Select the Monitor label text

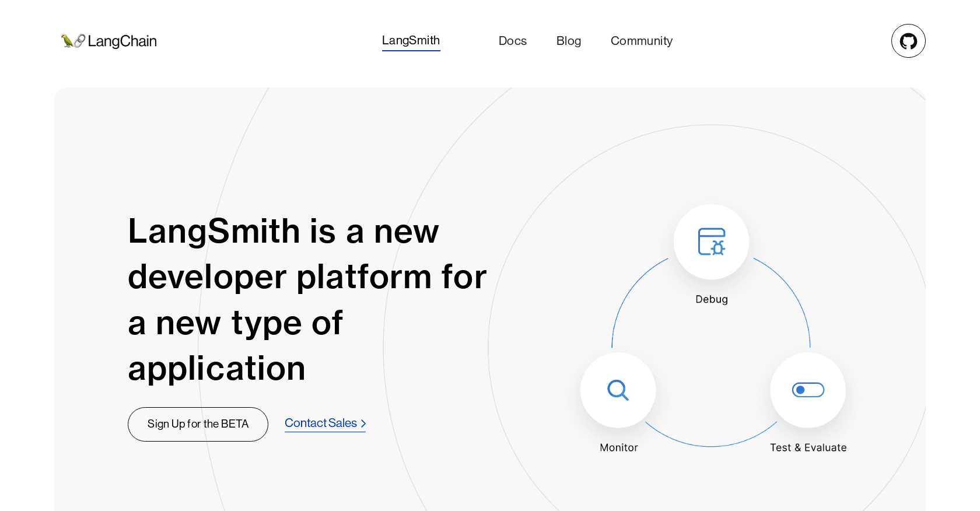(x=618, y=447)
